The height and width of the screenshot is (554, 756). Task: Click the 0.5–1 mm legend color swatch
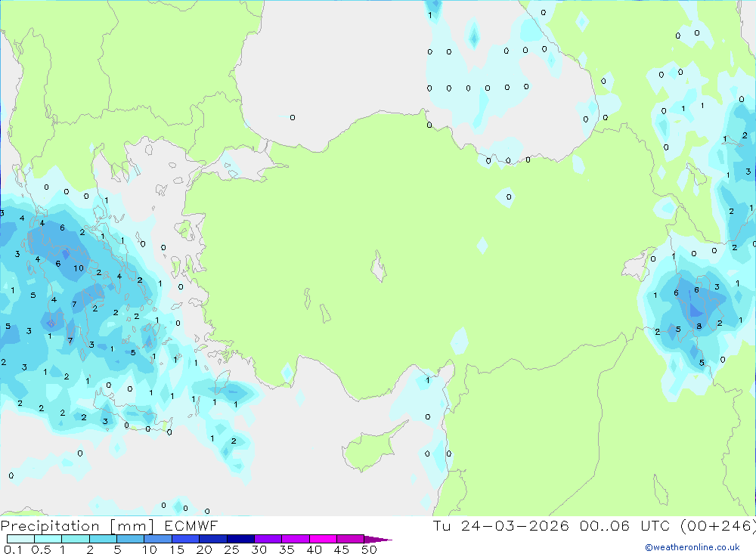tap(48, 539)
